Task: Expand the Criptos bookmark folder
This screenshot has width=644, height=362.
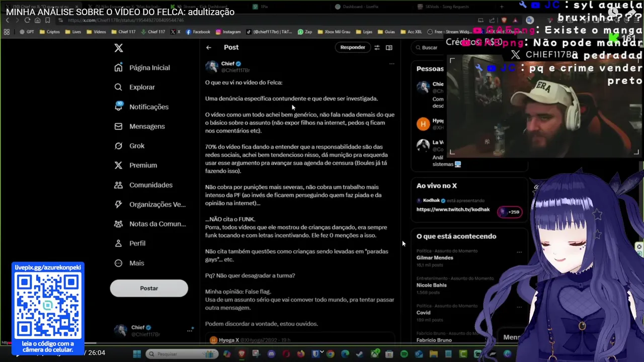Action: [49, 32]
